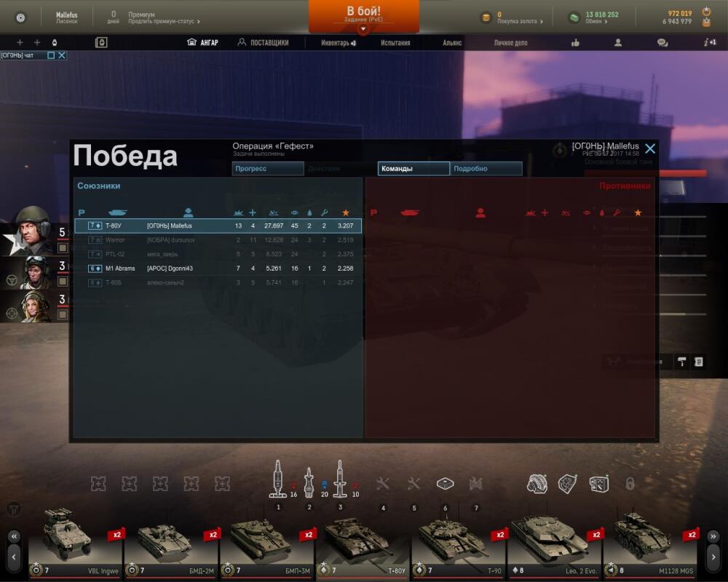Click the gold coins icon

486,17
